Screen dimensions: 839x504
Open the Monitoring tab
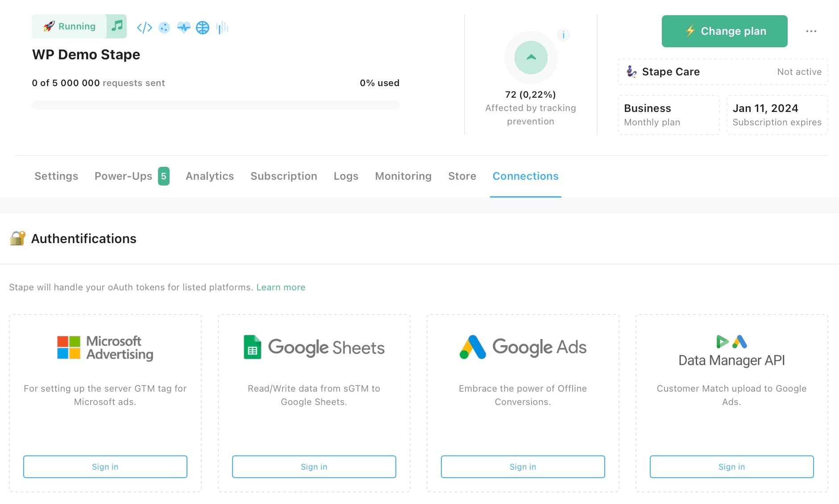pos(403,176)
